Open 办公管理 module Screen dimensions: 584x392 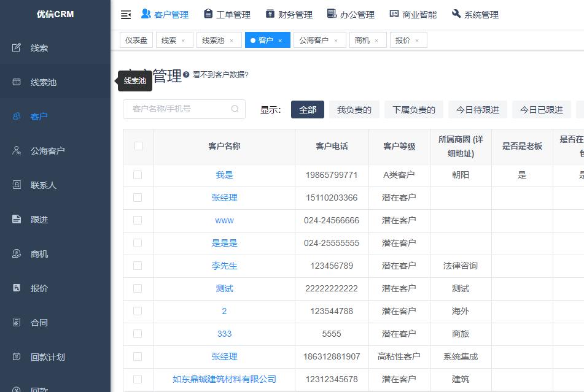pyautogui.click(x=350, y=14)
